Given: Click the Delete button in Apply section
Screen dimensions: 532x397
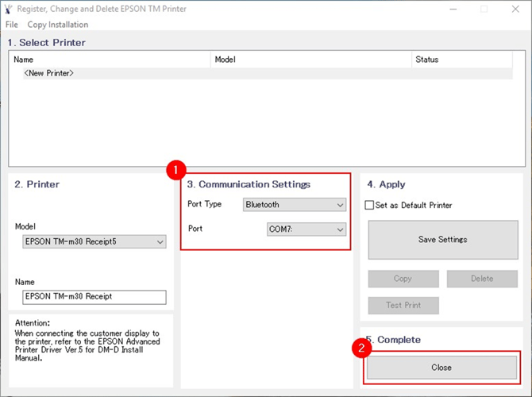Looking at the screenshot, I should (x=481, y=279).
